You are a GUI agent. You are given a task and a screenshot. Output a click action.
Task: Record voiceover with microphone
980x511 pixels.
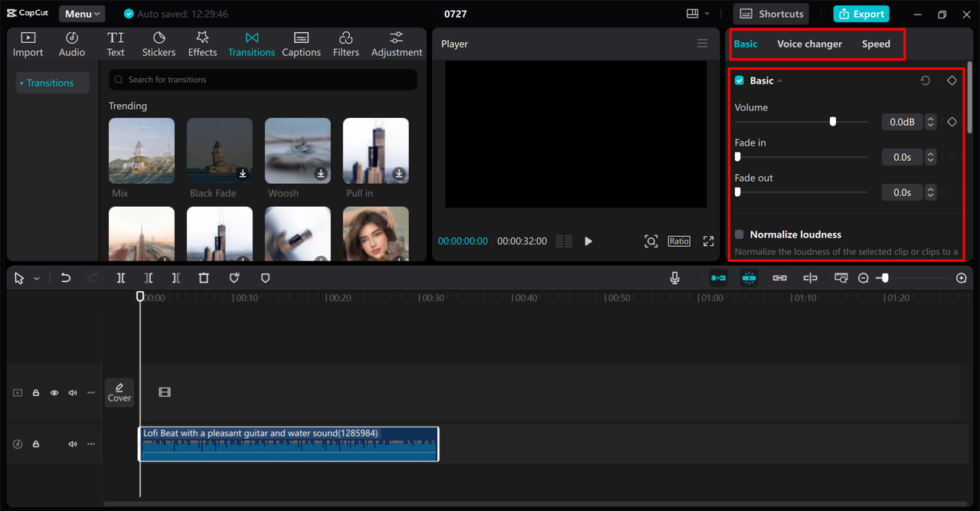pyautogui.click(x=675, y=278)
